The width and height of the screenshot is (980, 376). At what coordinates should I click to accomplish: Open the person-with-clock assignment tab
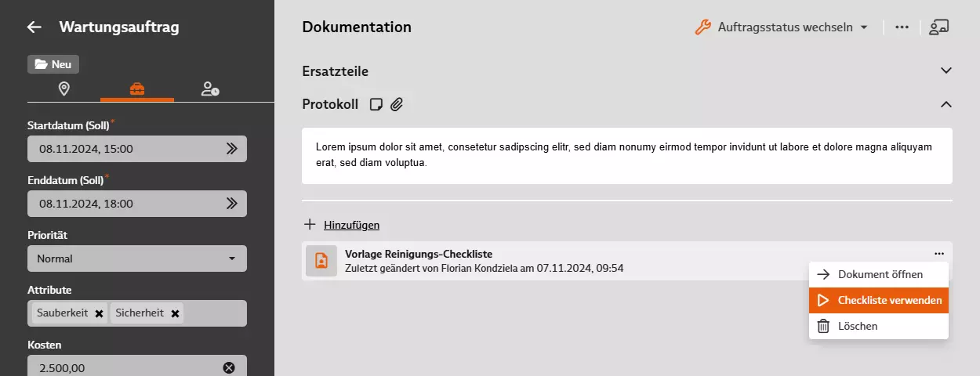tap(210, 89)
